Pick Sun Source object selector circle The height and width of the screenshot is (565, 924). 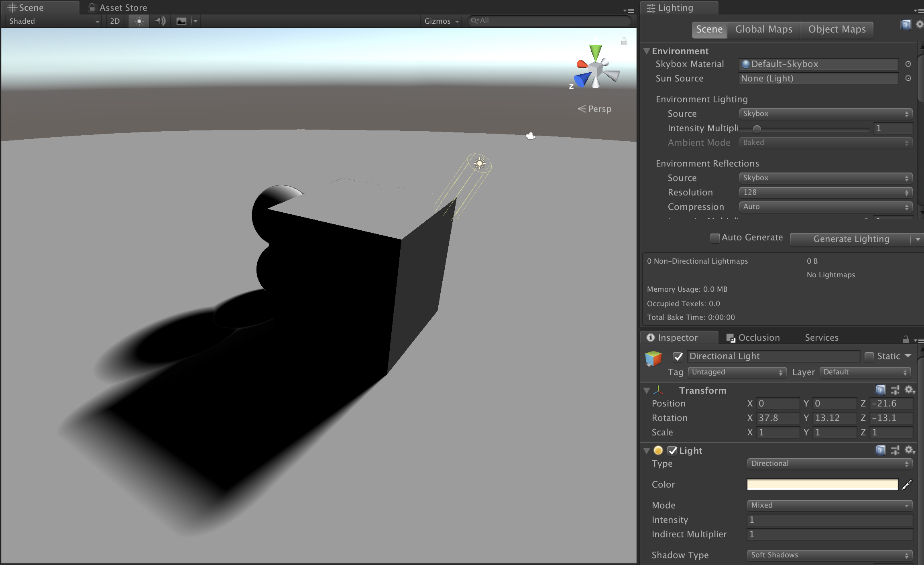coord(908,78)
